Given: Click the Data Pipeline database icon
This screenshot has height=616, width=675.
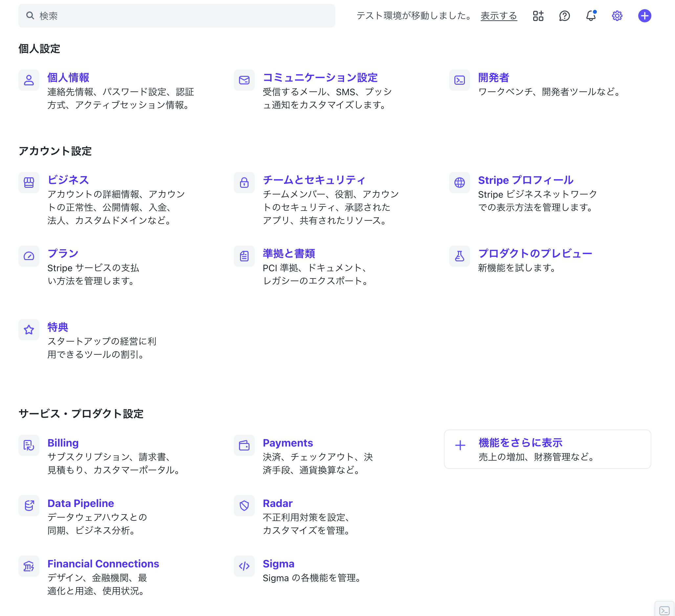Looking at the screenshot, I should point(29,505).
